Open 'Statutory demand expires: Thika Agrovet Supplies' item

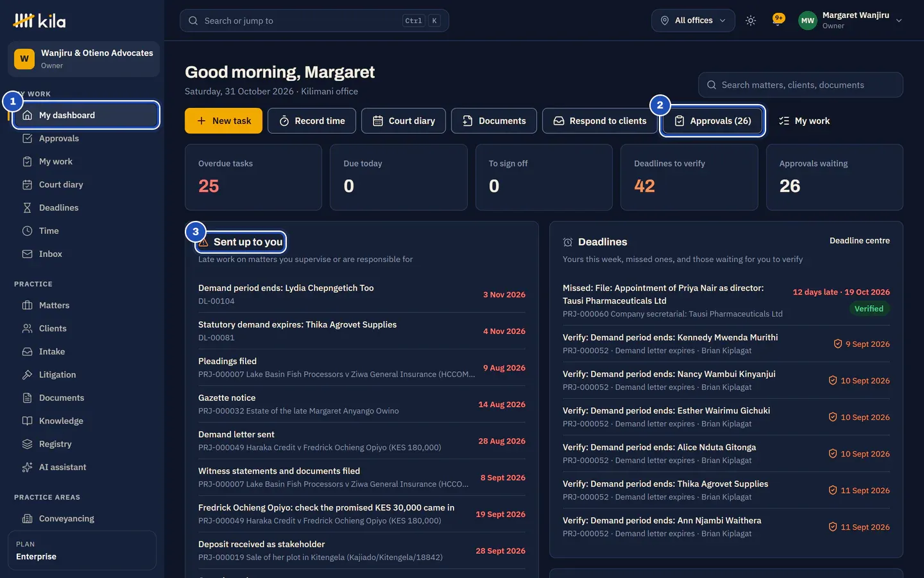point(362,331)
